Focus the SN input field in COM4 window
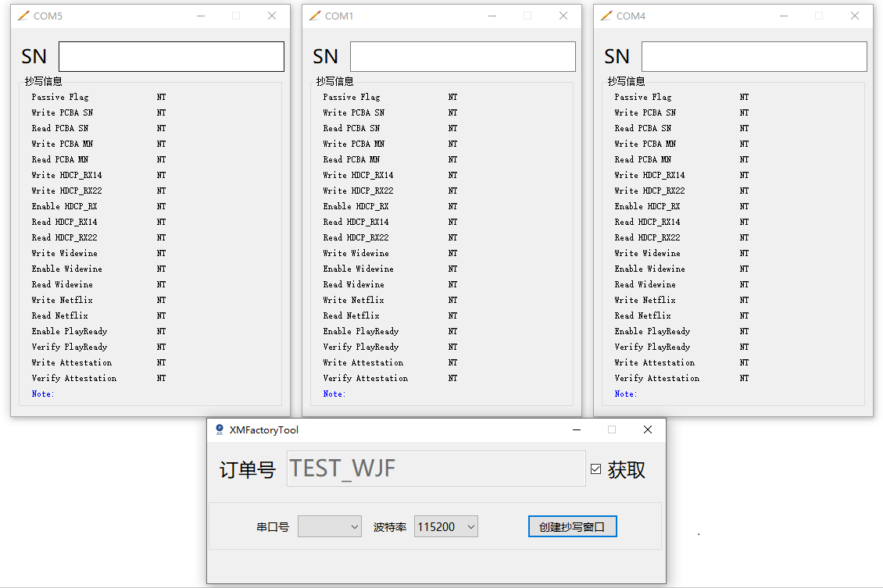 [754, 56]
